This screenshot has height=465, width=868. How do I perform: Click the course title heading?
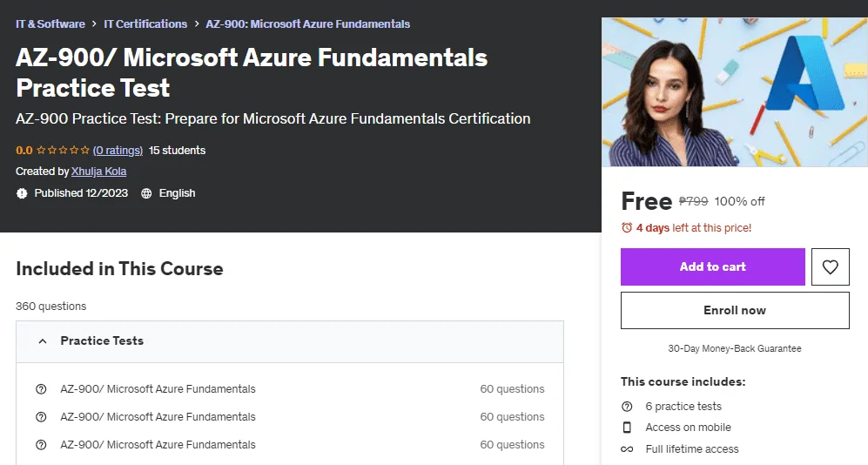tap(252, 72)
